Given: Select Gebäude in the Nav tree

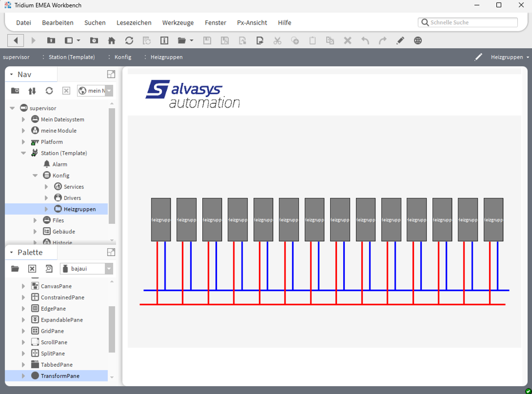Looking at the screenshot, I should coord(64,231).
